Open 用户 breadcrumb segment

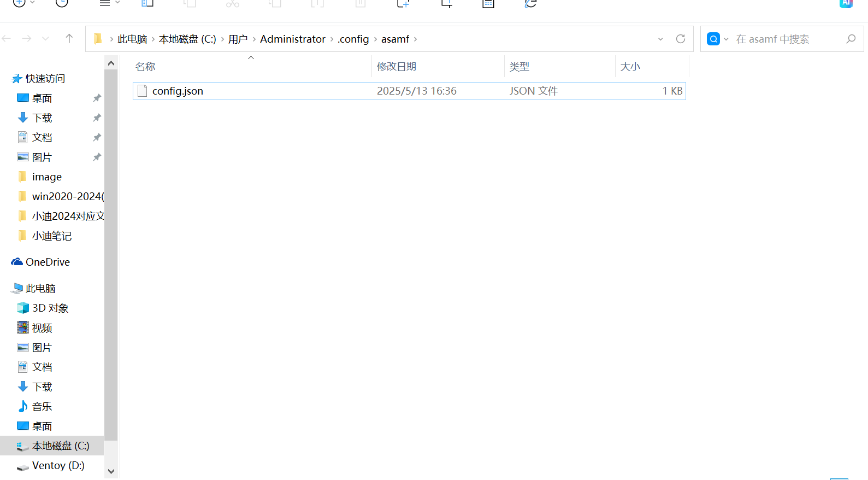pos(238,39)
